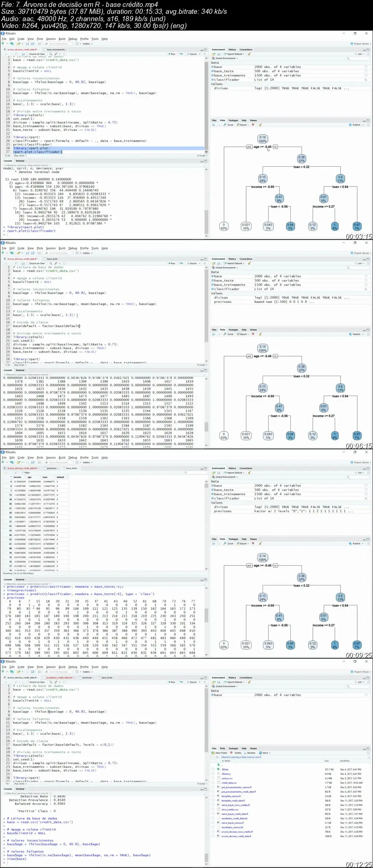
Task: Click the Terminal tab in first frame's console pane
Action: coord(20,161)
